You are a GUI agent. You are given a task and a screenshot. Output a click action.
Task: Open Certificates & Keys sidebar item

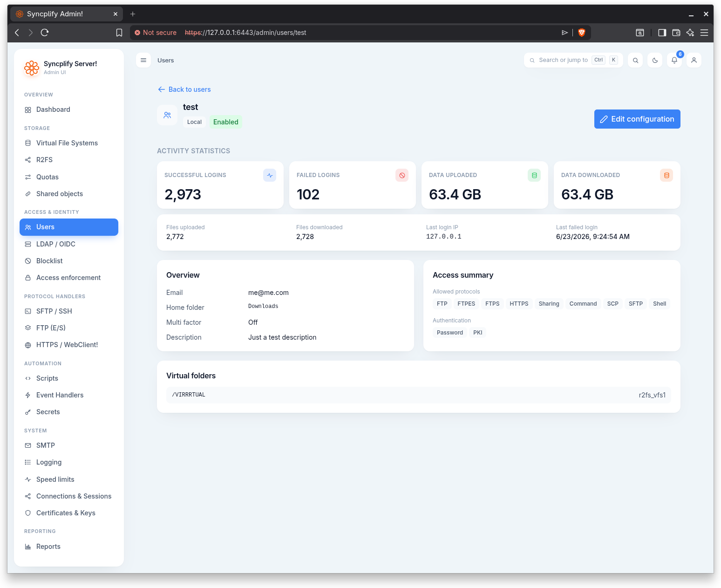click(x=69, y=513)
